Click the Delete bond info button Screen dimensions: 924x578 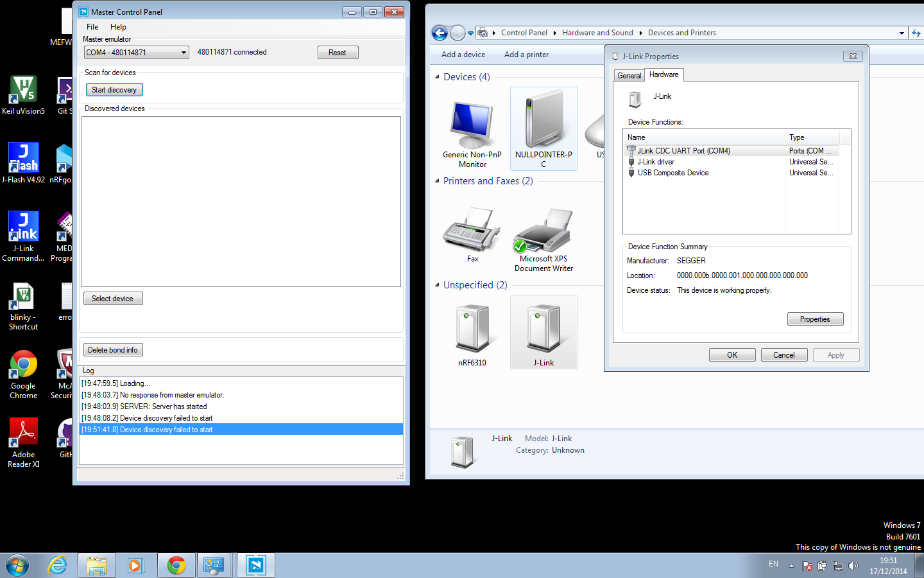click(113, 350)
